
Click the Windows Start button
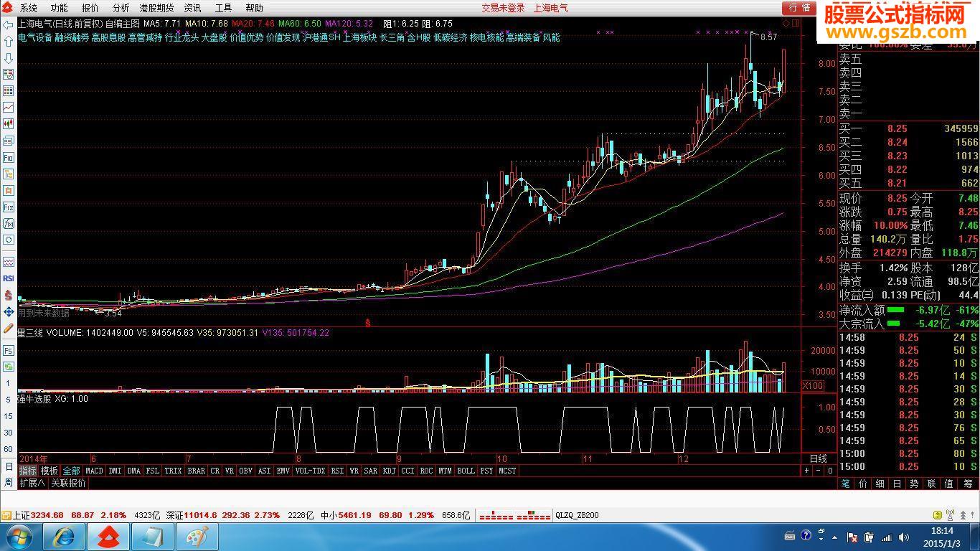[x=19, y=537]
